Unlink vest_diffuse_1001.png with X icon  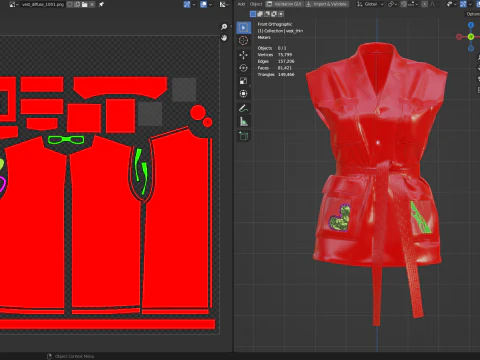(x=92, y=4)
